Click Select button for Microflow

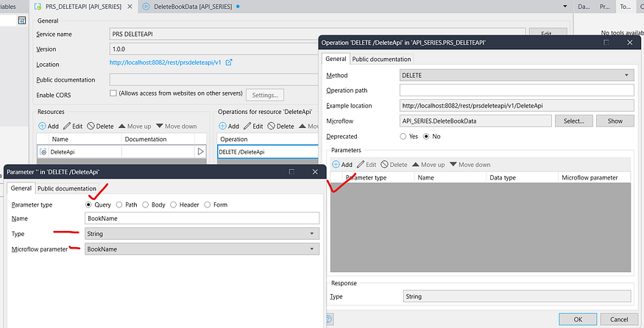coord(573,121)
